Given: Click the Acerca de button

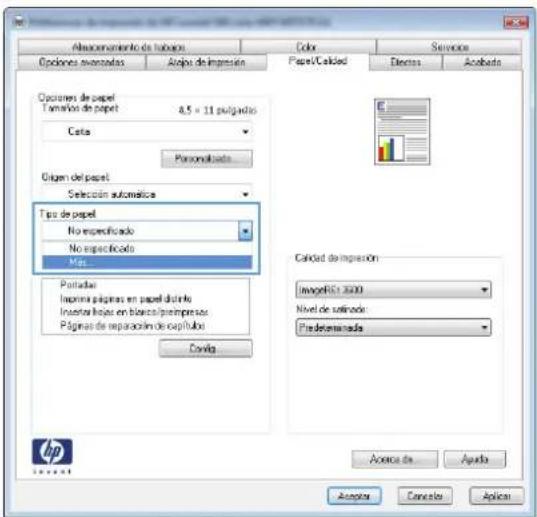Looking at the screenshot, I should point(395,459).
